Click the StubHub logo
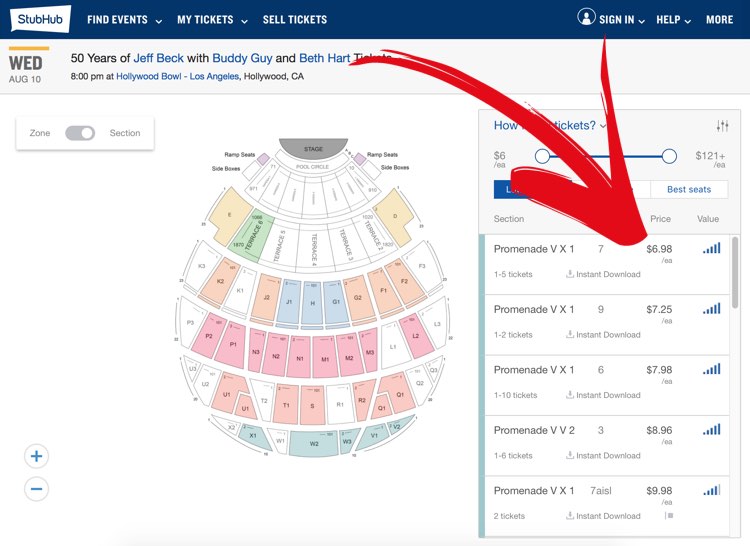The image size is (750, 546). [41, 19]
